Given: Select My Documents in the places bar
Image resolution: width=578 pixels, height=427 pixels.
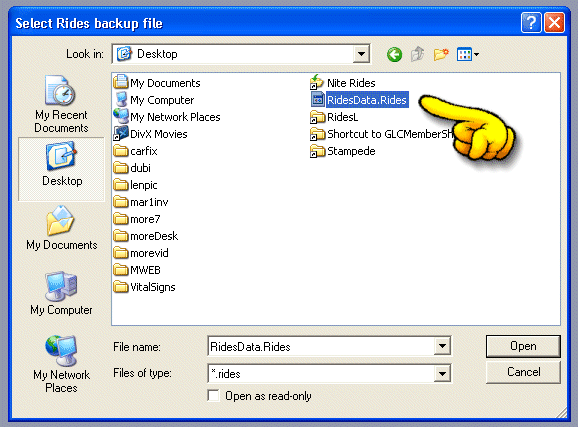Looking at the screenshot, I should [x=61, y=229].
